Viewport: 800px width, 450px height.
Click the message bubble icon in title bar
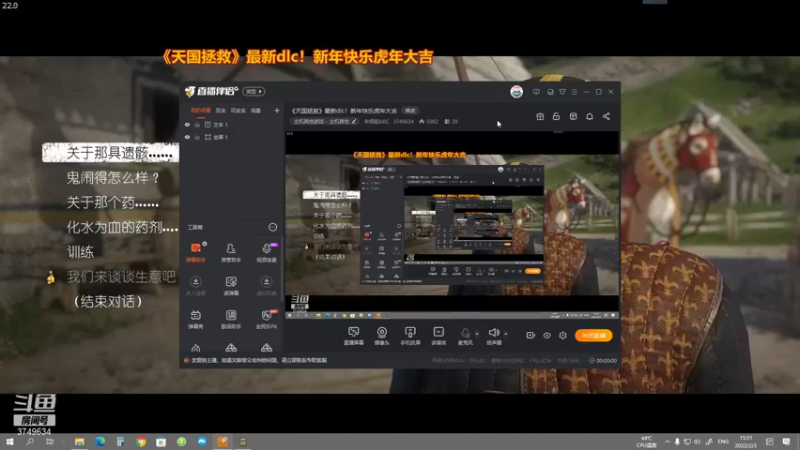pyautogui.click(x=536, y=92)
